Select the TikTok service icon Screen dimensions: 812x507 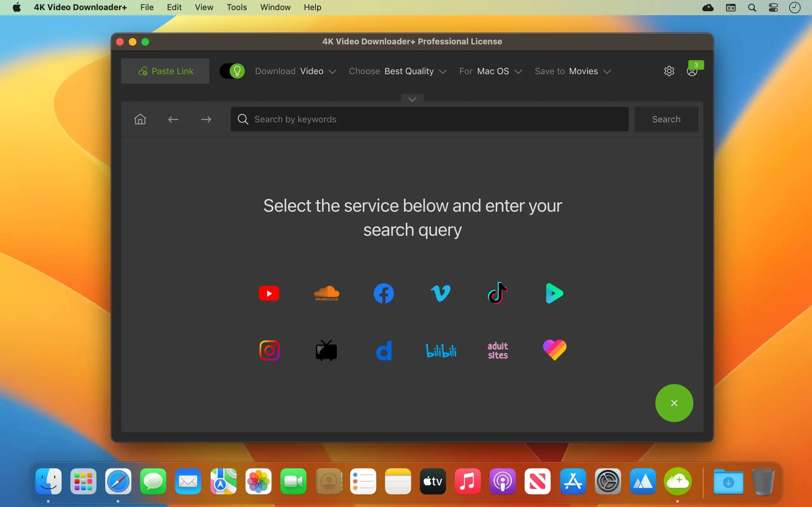[x=498, y=293]
